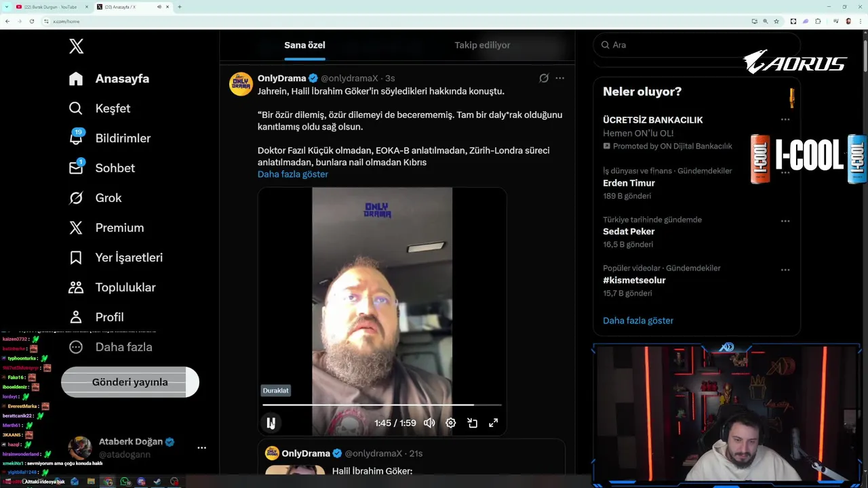Reload the page
Viewport: 868px width, 488px height.
pyautogui.click(x=31, y=21)
